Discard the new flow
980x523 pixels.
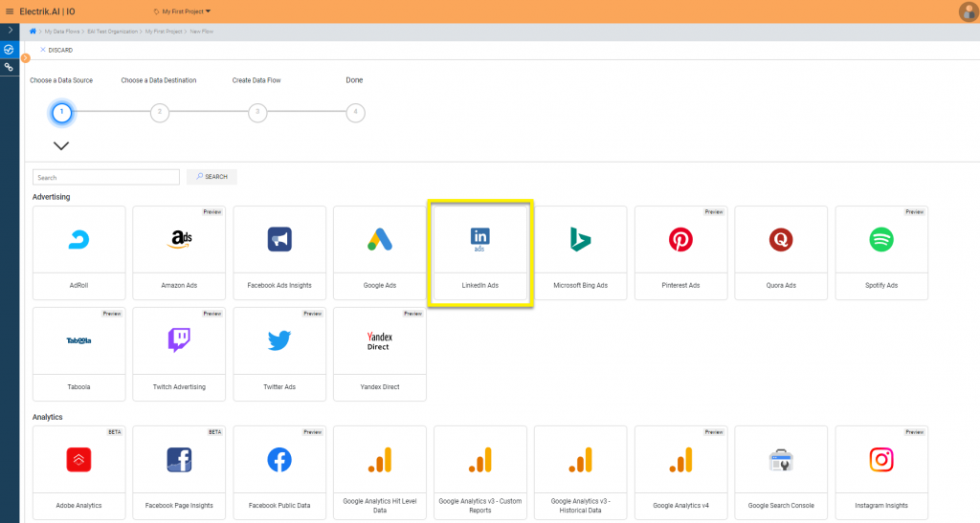[56, 50]
